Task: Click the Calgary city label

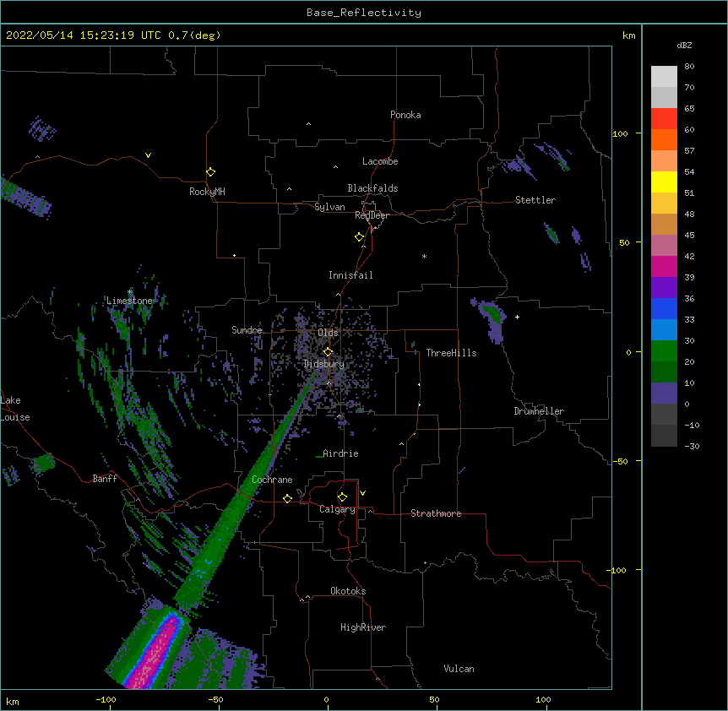Action: (337, 509)
